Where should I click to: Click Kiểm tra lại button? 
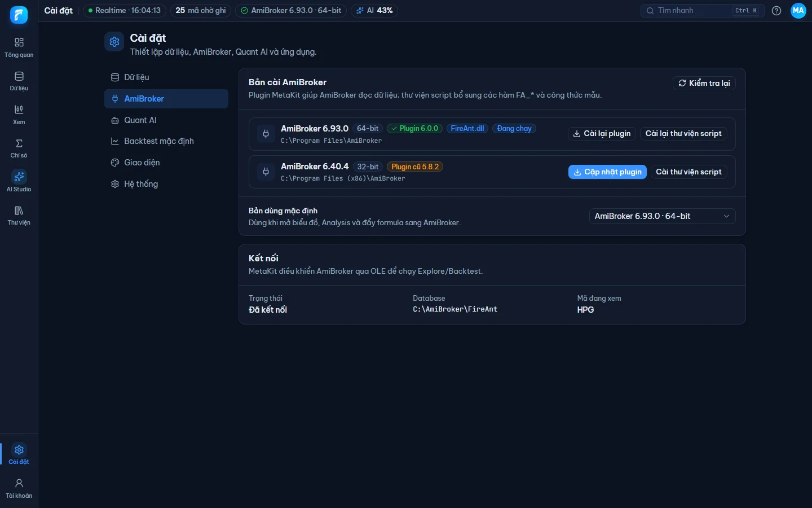(704, 83)
